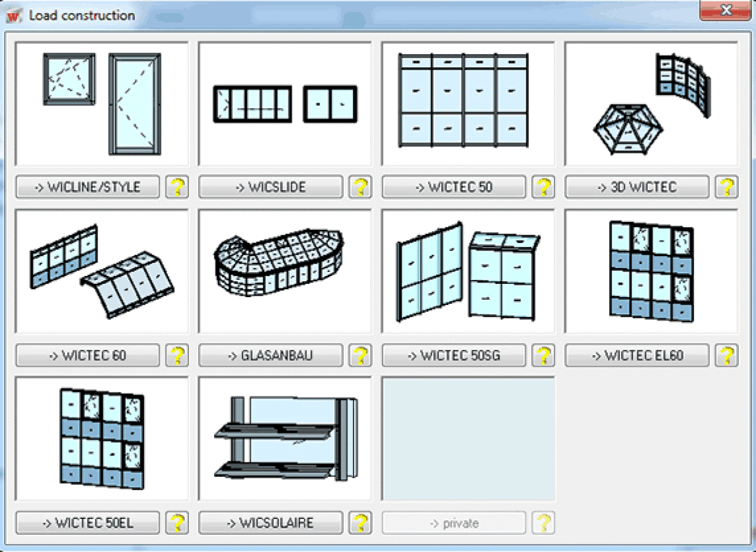Open help for WICSOLAIRE
The width and height of the screenshot is (756, 552).
[x=360, y=523]
